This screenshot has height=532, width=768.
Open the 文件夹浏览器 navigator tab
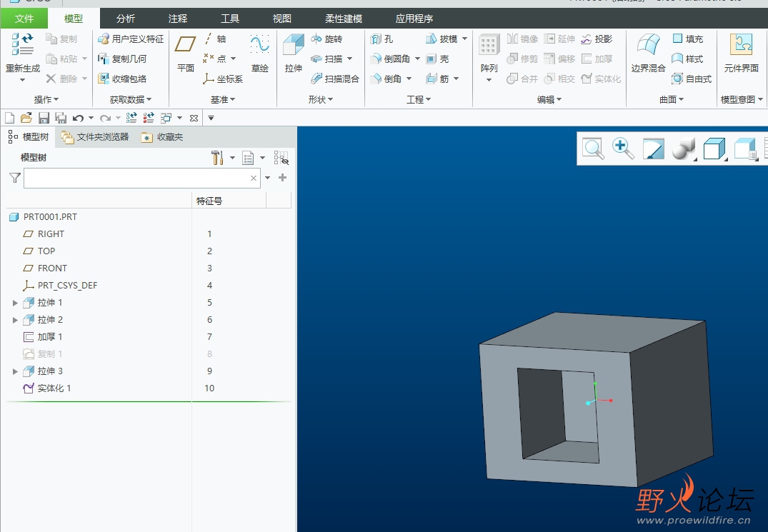[95, 137]
